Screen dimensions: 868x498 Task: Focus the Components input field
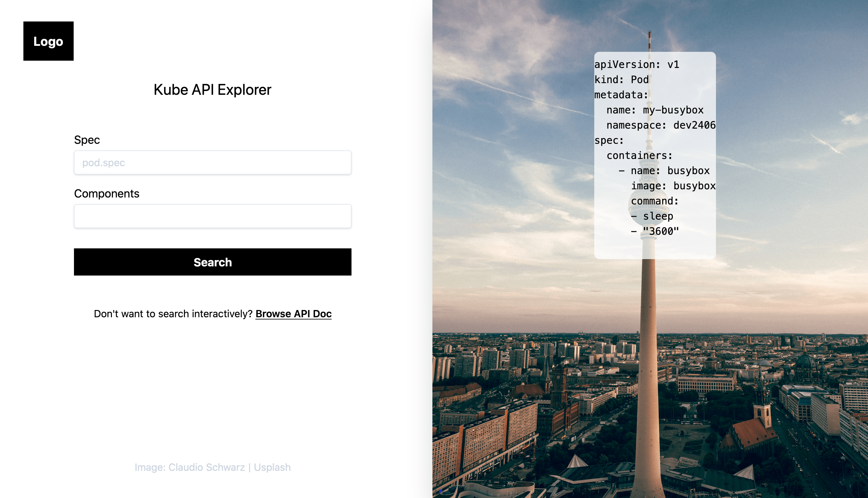(212, 216)
